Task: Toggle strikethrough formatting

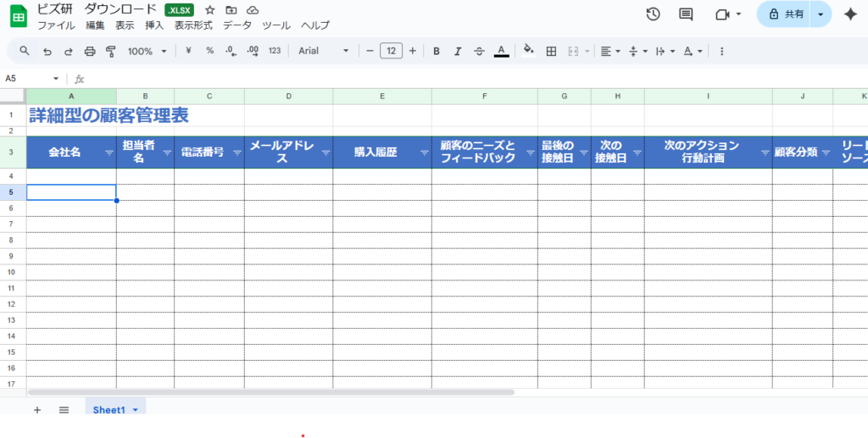Action: point(480,51)
